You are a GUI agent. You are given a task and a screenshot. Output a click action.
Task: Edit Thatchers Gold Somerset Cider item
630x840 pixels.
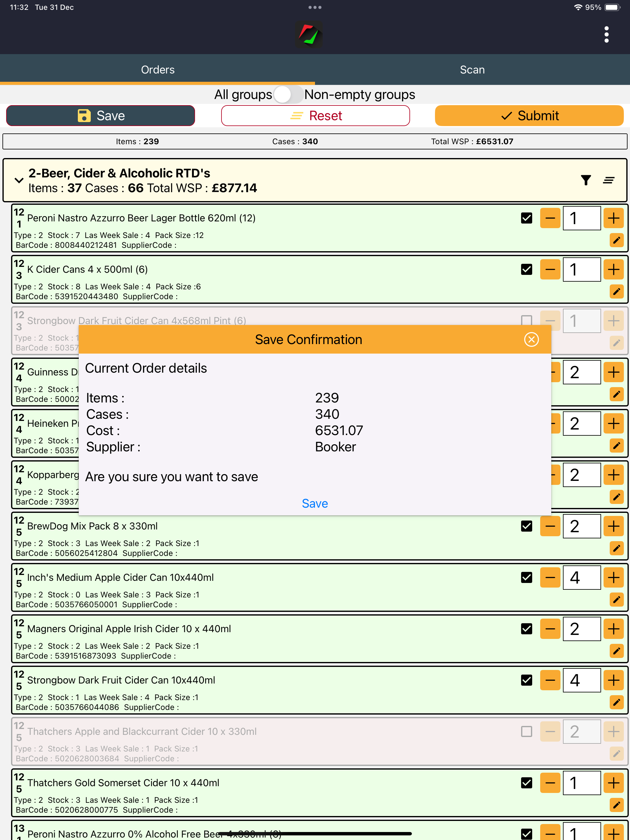[616, 805]
